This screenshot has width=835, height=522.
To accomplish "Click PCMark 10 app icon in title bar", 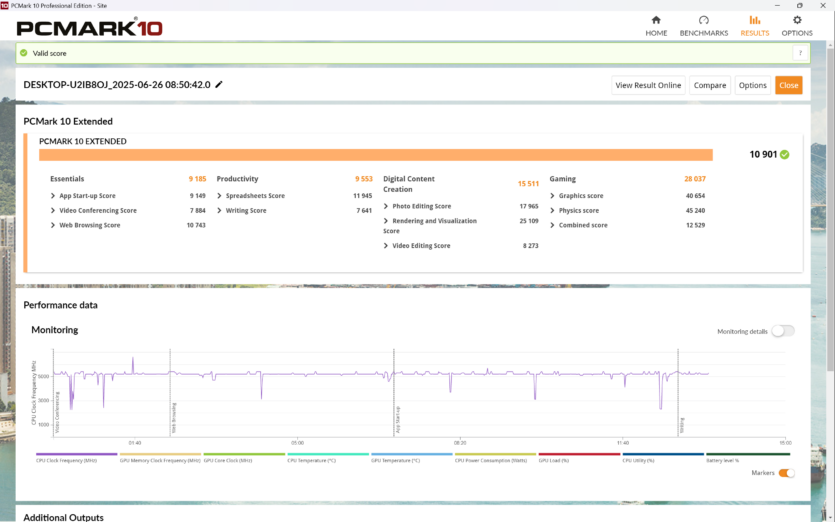I will (x=5, y=5).
